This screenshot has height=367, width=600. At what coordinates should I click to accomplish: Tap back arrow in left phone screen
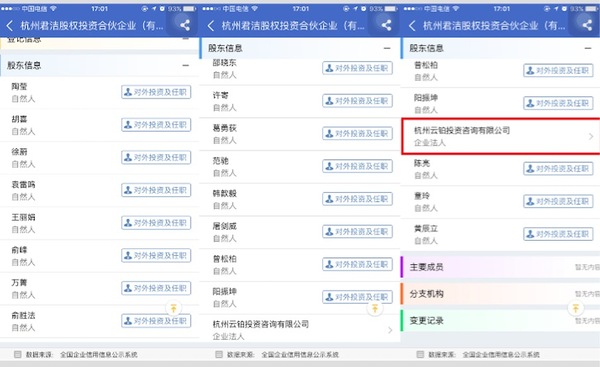(x=10, y=26)
